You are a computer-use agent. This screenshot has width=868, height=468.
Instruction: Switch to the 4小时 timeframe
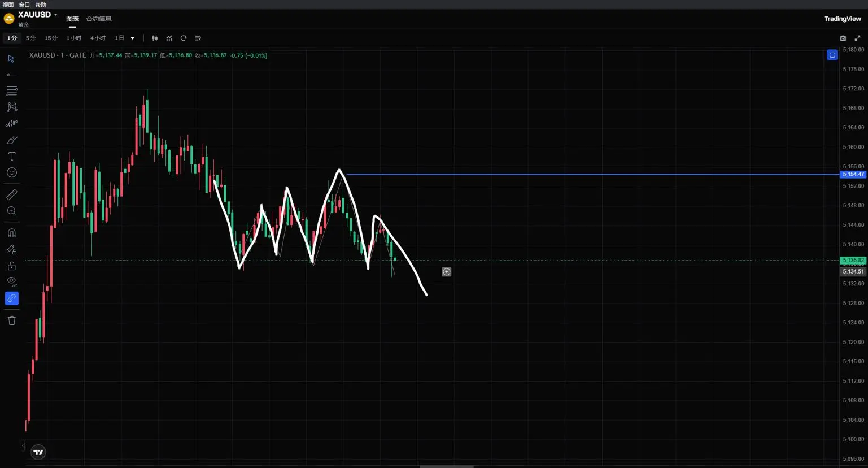[98, 38]
